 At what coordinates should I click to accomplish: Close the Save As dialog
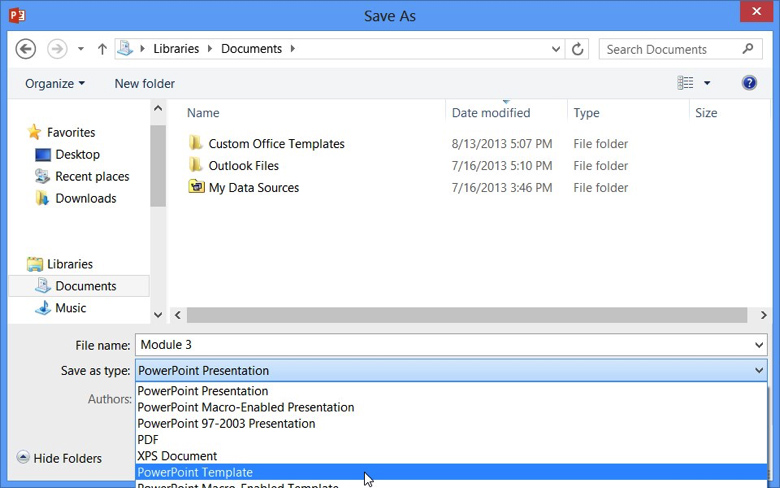756,11
